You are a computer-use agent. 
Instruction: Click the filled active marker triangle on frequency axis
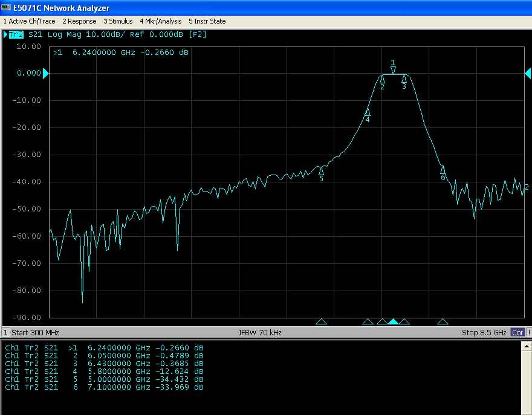(393, 321)
